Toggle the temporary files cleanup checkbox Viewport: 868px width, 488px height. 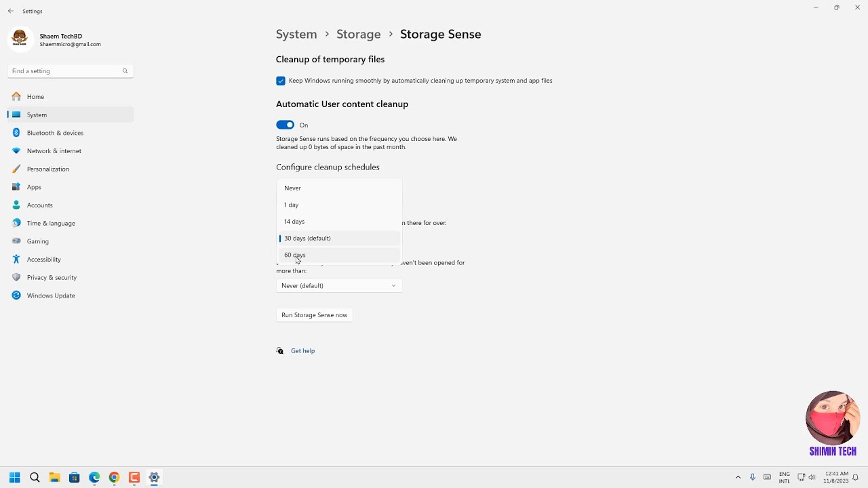281,81
